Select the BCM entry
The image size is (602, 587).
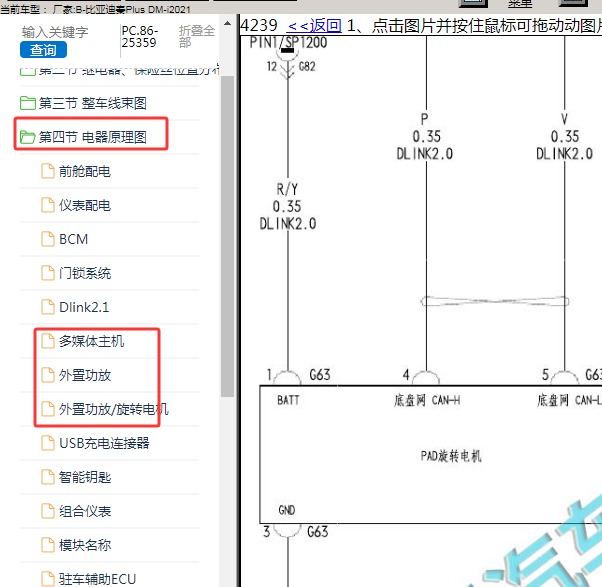pyautogui.click(x=73, y=239)
